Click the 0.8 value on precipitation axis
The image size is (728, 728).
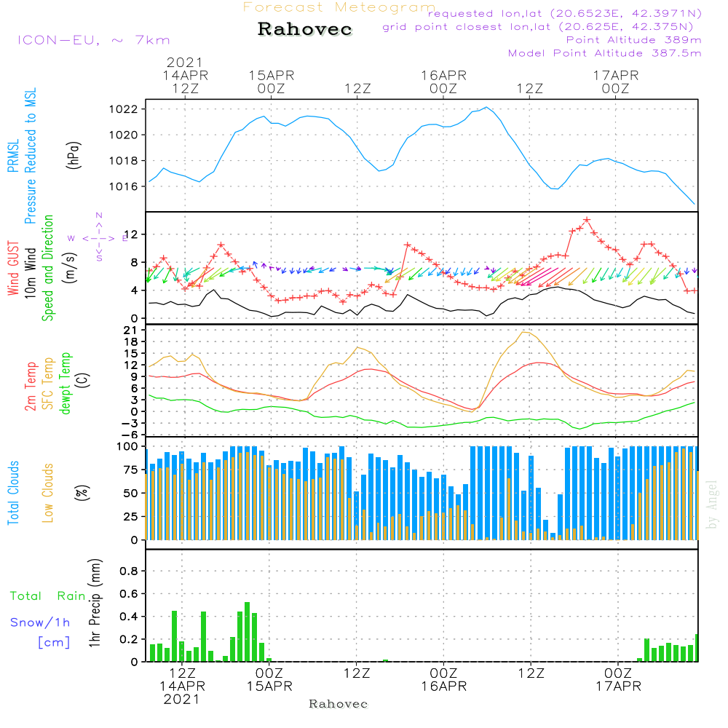[129, 571]
